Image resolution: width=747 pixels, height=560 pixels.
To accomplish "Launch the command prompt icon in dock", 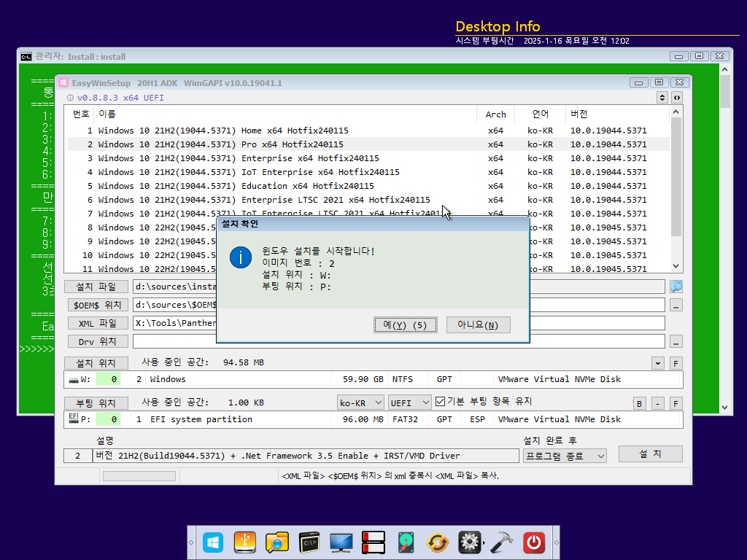I will point(309,542).
